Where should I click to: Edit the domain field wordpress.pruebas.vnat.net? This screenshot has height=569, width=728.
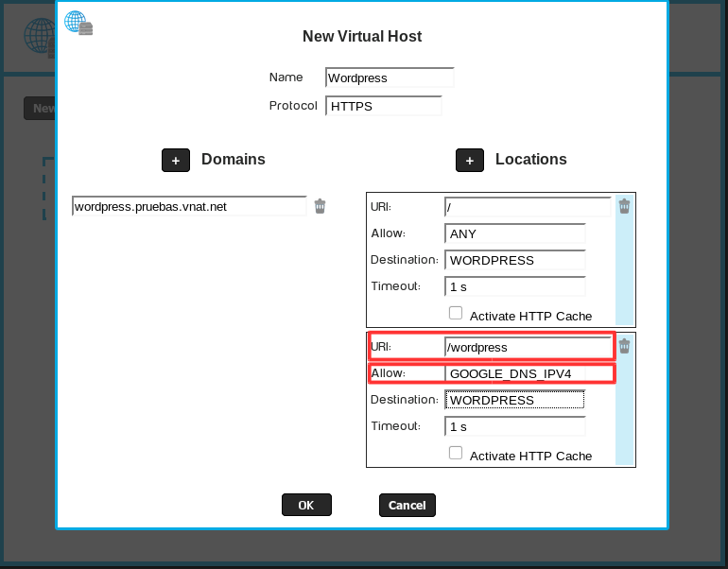(x=189, y=206)
